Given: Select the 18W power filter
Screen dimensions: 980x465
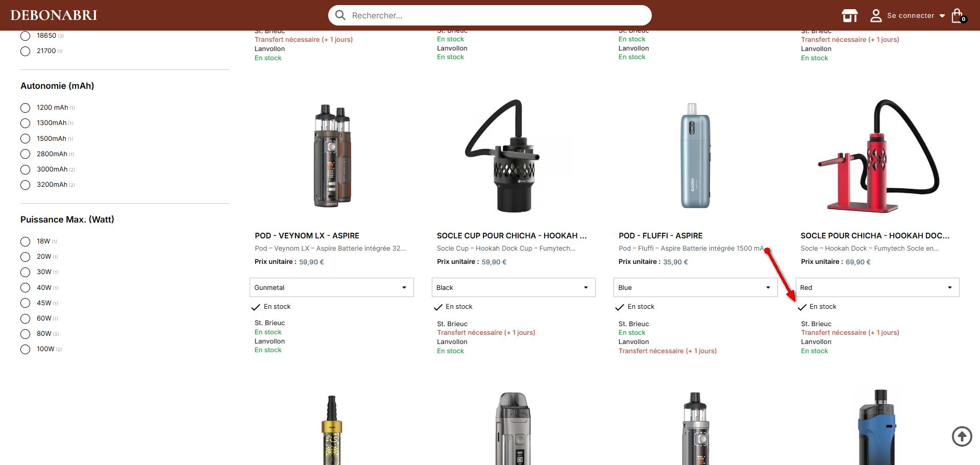Looking at the screenshot, I should (x=26, y=241).
